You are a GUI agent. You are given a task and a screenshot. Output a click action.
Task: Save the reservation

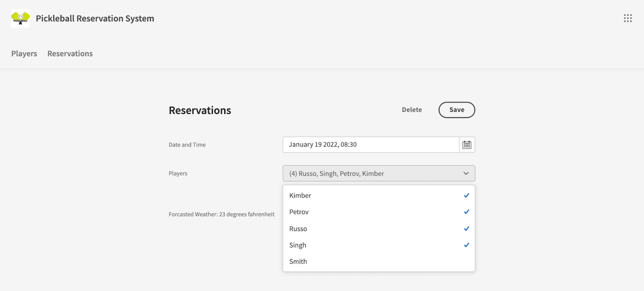point(456,110)
